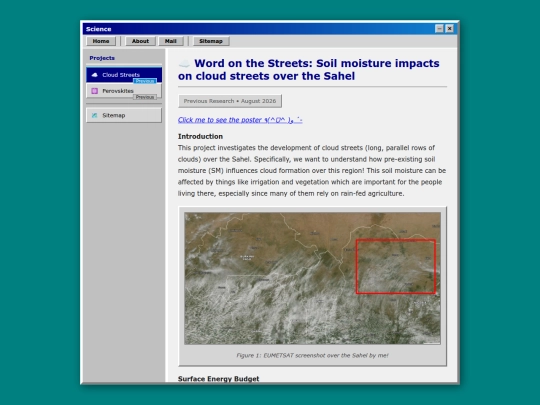The image size is (540, 405).
Task: Open the EUMETSAT satellite image of Sahel
Action: click(x=312, y=278)
